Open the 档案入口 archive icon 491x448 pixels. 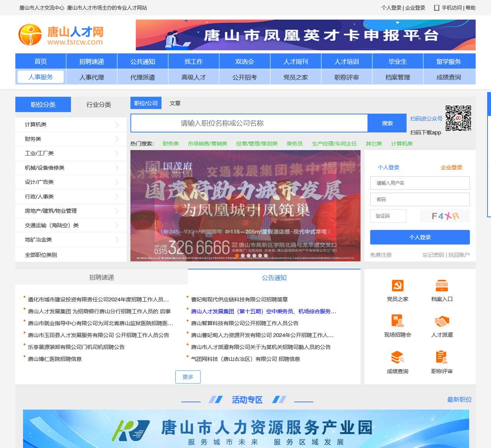click(442, 286)
